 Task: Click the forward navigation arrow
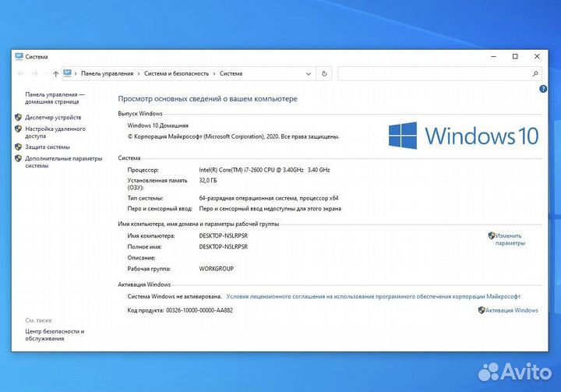pos(34,73)
